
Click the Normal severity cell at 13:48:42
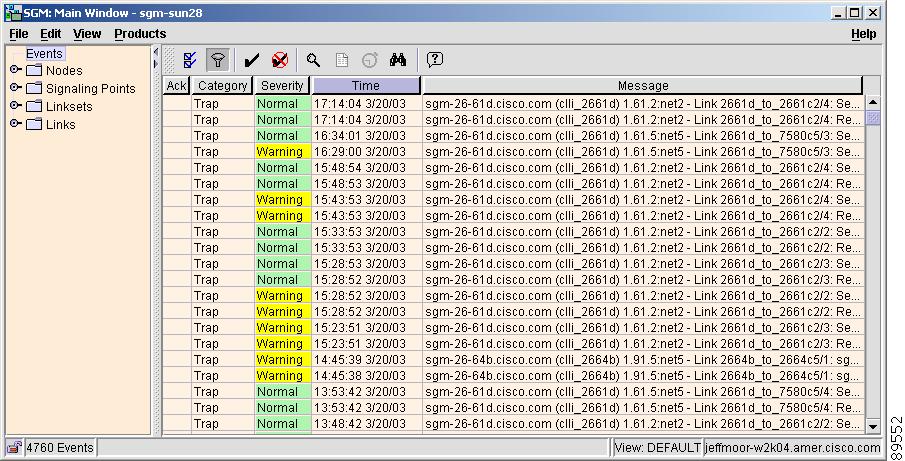283,423
